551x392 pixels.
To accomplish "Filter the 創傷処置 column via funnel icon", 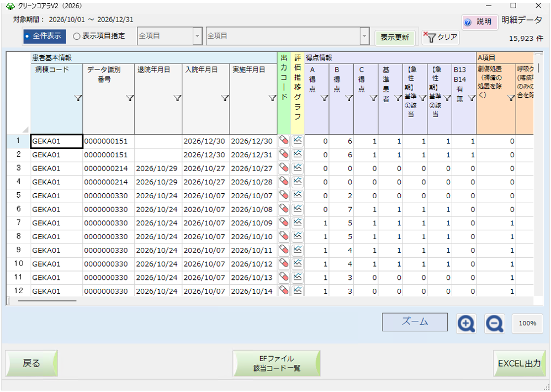I will click(x=511, y=99).
